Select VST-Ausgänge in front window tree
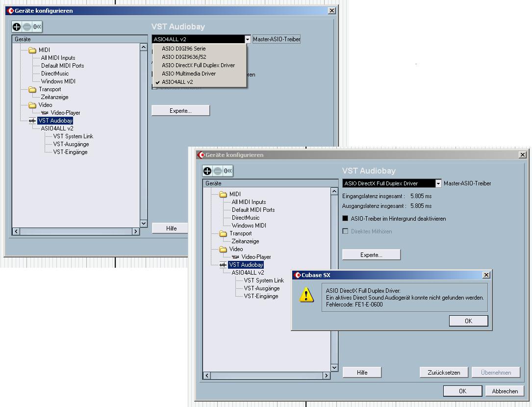Image resolution: width=532 pixels, height=407 pixels. point(262,288)
